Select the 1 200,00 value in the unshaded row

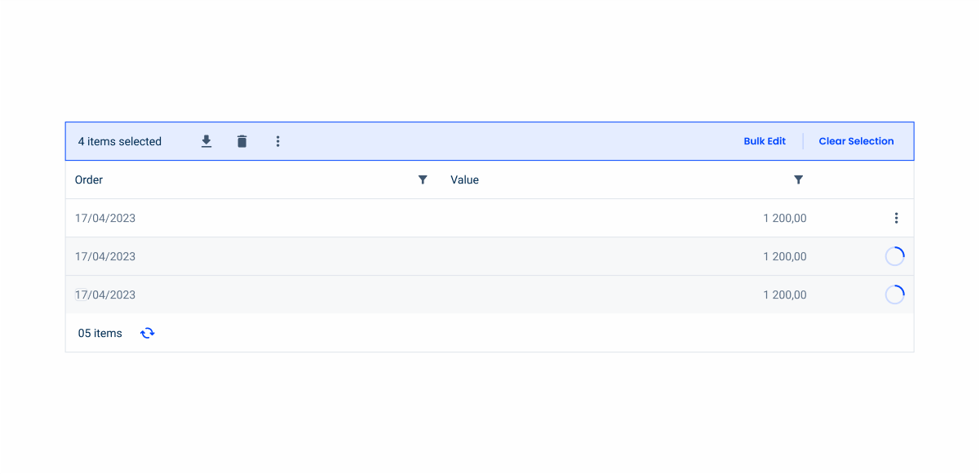coord(785,218)
